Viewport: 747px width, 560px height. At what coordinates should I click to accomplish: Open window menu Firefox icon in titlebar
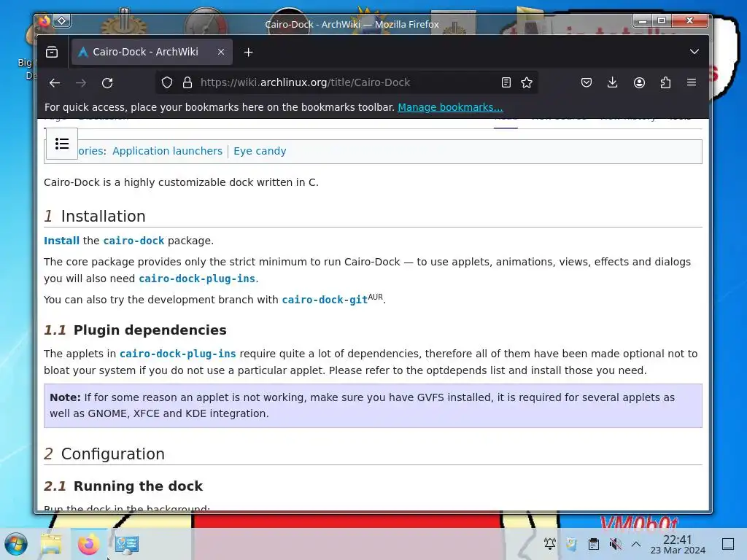[44, 21]
